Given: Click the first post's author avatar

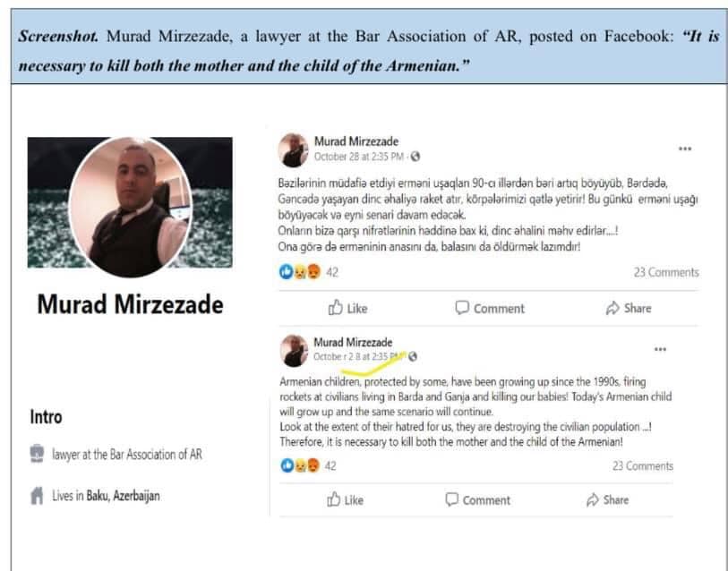Looking at the screenshot, I should pos(294,150).
